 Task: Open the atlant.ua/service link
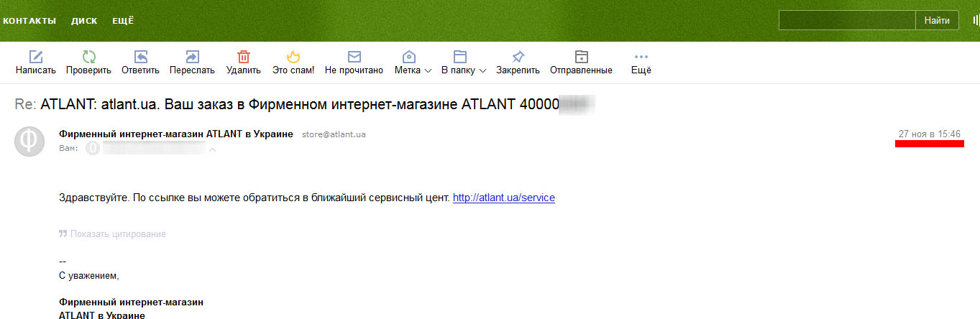point(503,198)
